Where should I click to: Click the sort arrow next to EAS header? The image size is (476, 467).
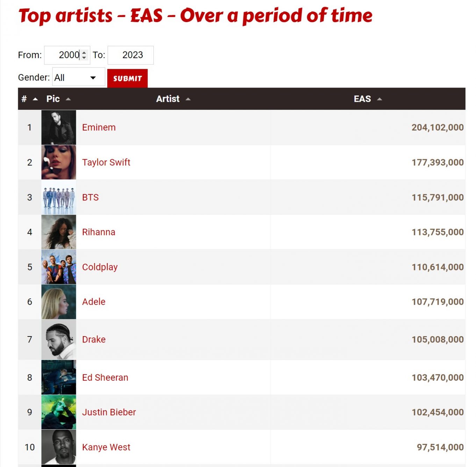380,99
